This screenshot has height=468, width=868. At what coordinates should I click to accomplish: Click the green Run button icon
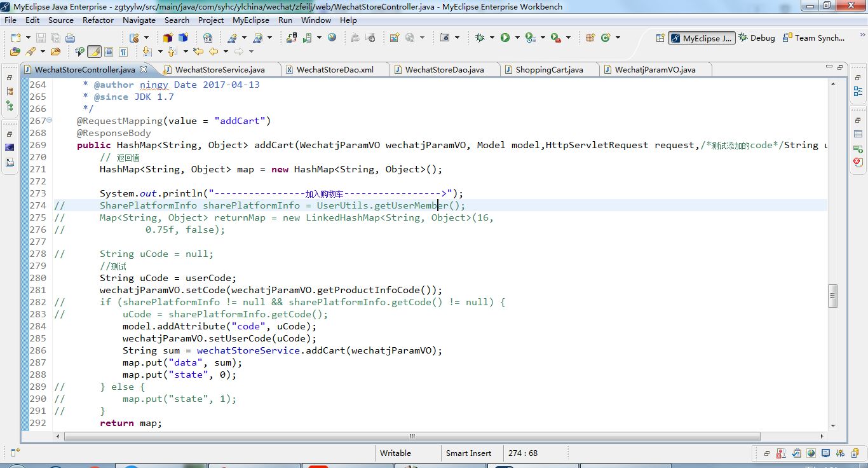point(505,38)
